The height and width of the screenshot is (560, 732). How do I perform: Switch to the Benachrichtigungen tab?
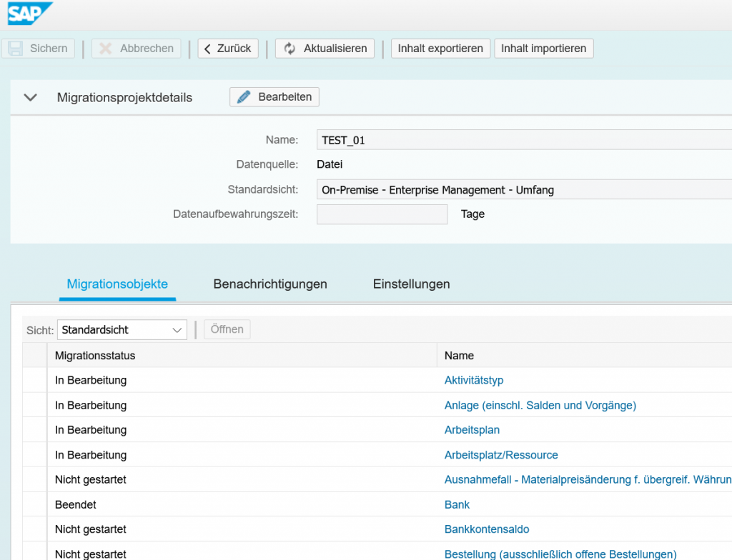(x=269, y=284)
